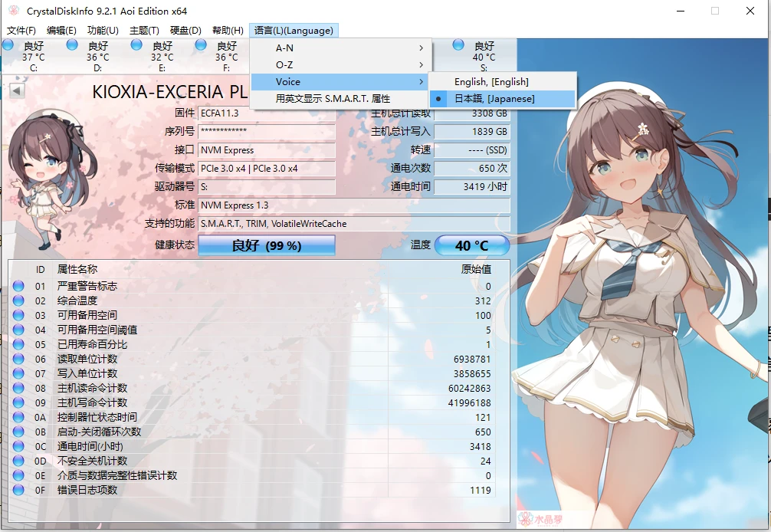Click the 通电时间 3419 小时 value

[x=472, y=187]
